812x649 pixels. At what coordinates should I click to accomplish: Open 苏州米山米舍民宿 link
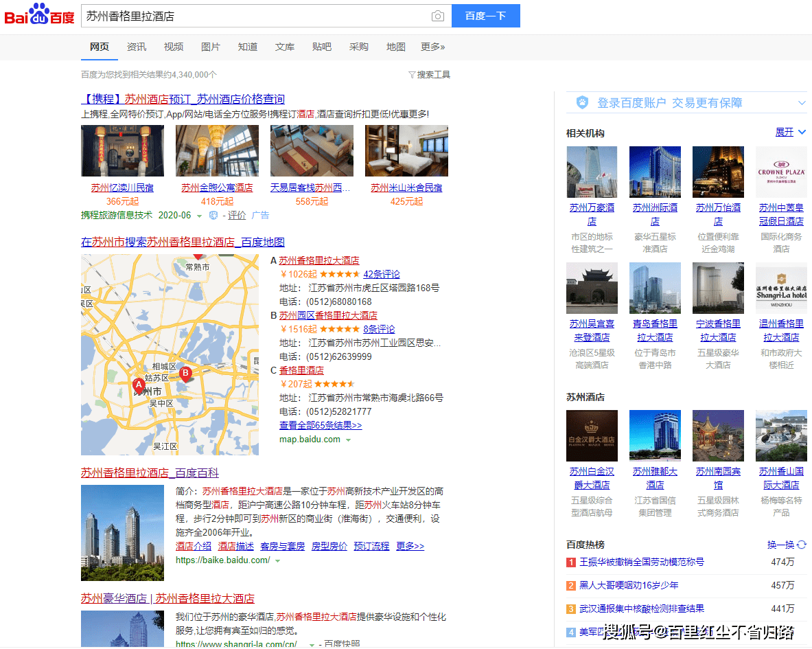pos(406,187)
